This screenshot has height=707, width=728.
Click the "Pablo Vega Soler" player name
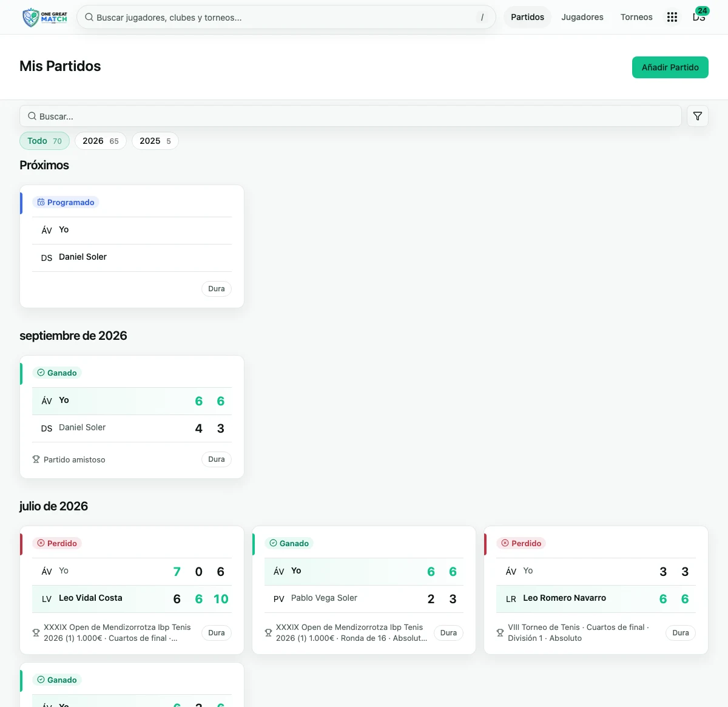pyautogui.click(x=324, y=598)
